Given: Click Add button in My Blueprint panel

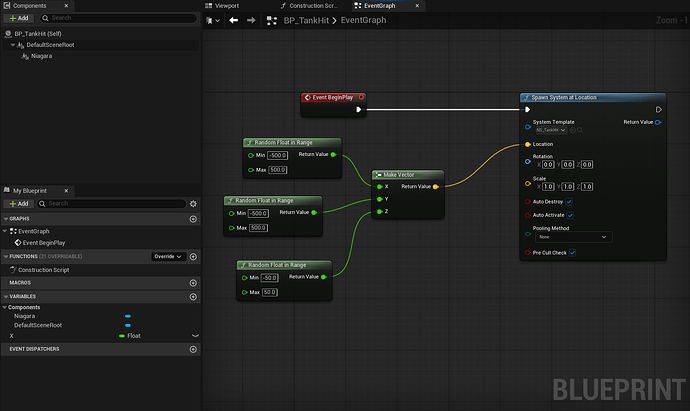Looking at the screenshot, I should pos(17,203).
